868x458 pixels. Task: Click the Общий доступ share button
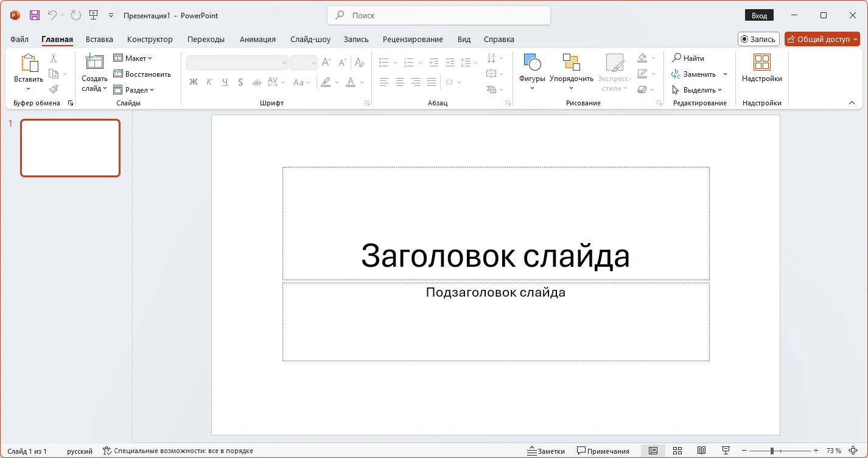(x=822, y=39)
